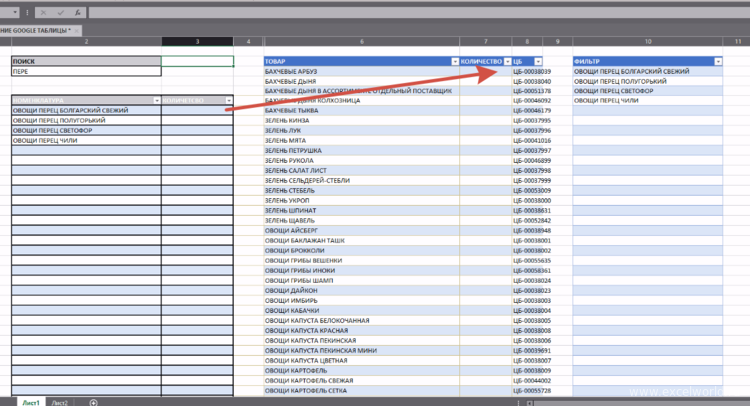Select the search cell containing ПЕРЕ
Screen dimensions: 750x406
[x=86, y=71]
